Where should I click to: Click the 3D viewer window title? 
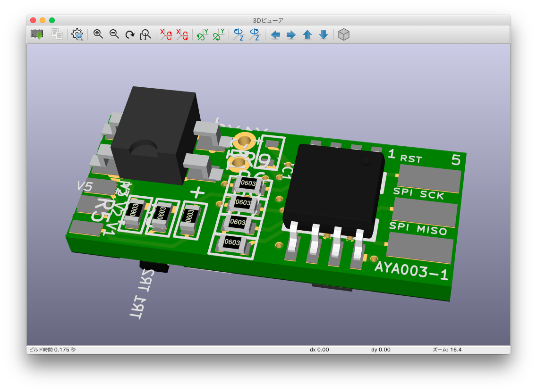coord(268,21)
